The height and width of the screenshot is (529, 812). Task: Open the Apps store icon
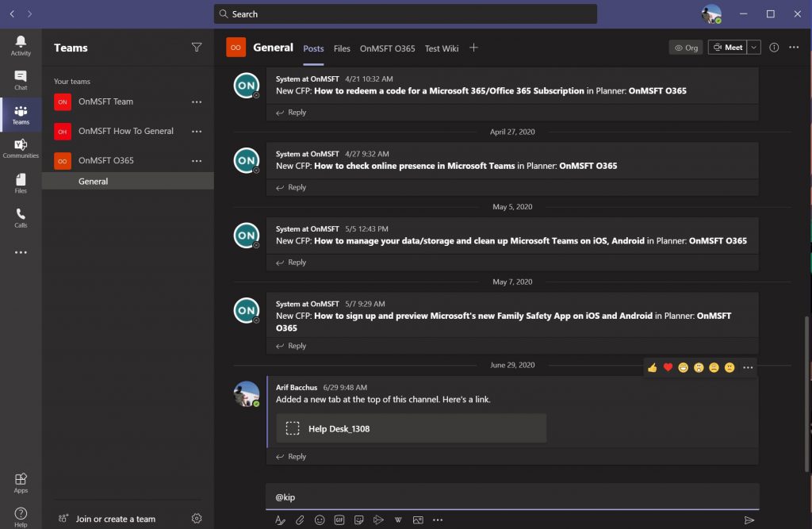pos(21,482)
